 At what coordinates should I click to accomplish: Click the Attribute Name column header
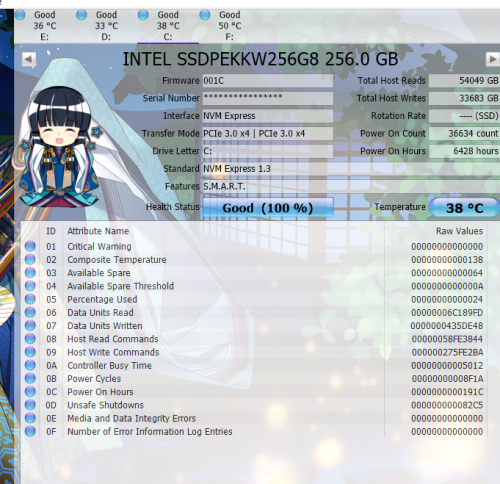coord(98,231)
